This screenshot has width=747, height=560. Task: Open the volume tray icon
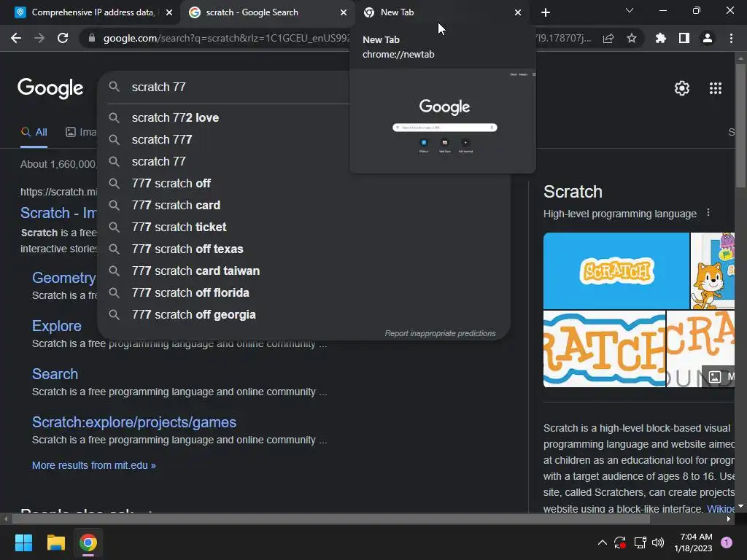point(658,542)
